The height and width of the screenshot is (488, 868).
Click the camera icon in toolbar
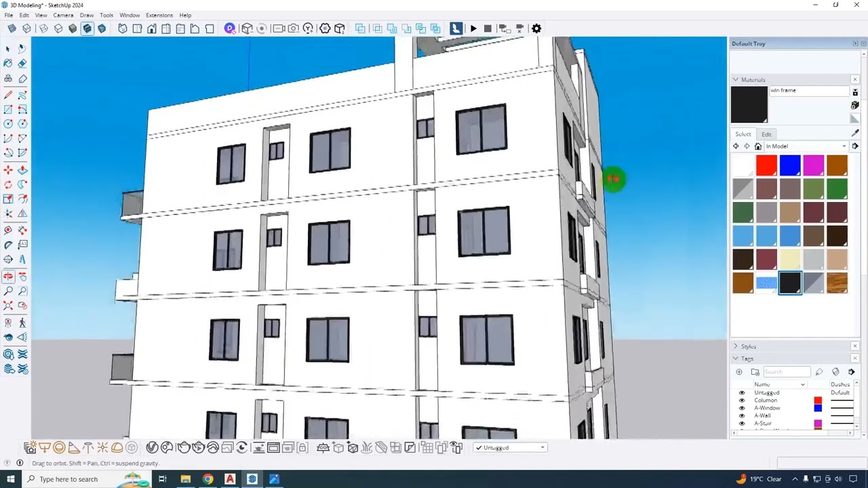[294, 28]
